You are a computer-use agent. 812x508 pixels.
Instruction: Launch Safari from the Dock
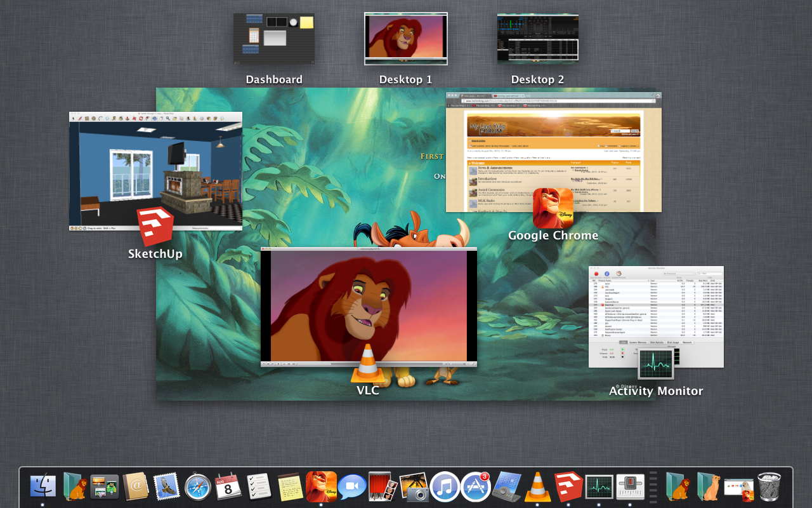click(x=198, y=487)
